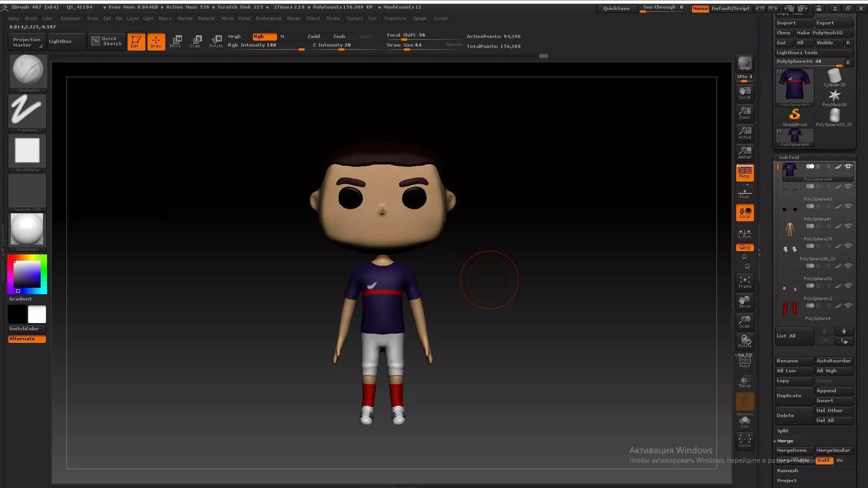
Task: Open the List All subtools popup
Action: coord(794,336)
